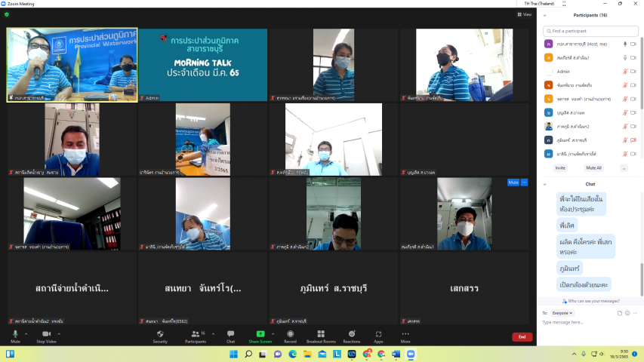The height and width of the screenshot is (362, 644).
Task: Open Windows taskbar Search
Action: click(x=248, y=354)
